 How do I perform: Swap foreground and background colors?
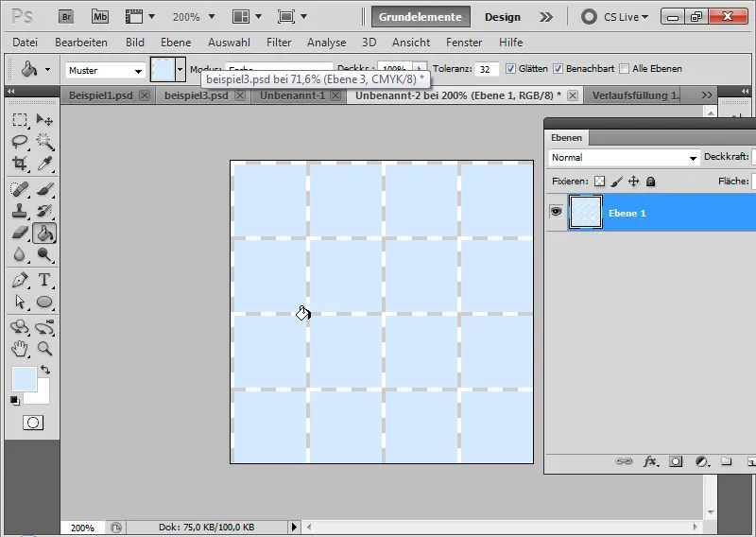click(45, 370)
